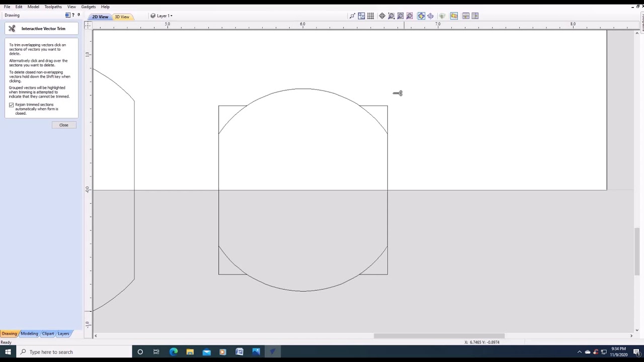Open the Gadgets menu
Screen dimensions: 644x362
[88, 7]
